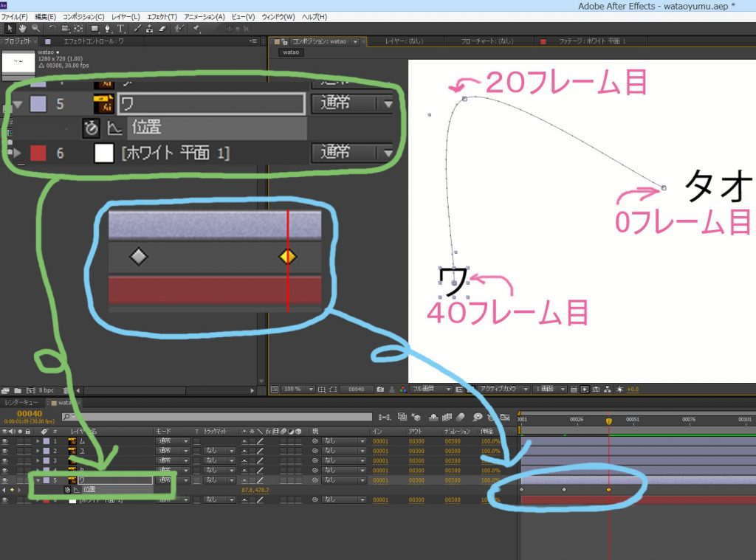Expand layer 1 ム properties
The width and height of the screenshot is (756, 560).
(x=38, y=441)
